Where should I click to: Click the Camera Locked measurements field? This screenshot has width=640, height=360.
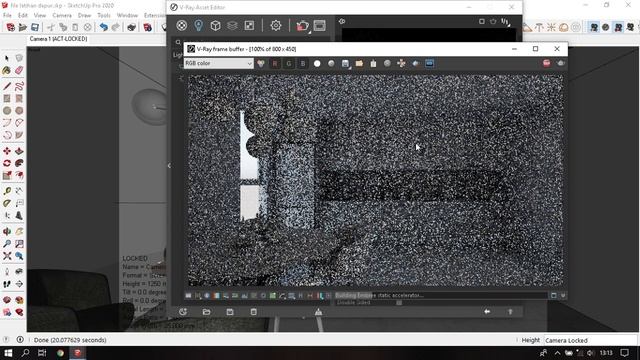pos(590,340)
